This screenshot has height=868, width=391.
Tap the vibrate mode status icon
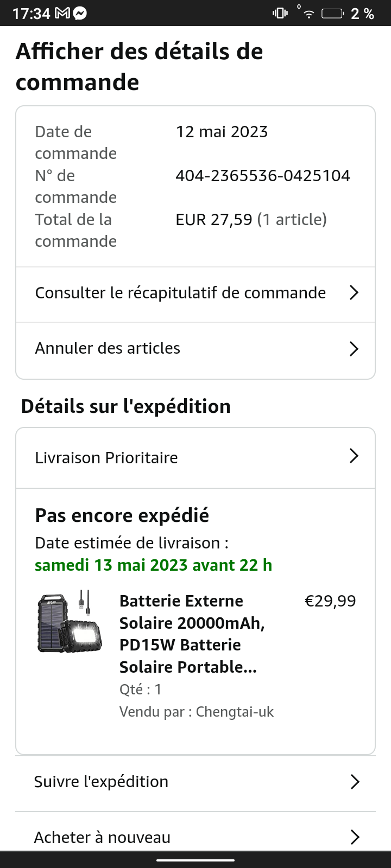pyautogui.click(x=280, y=14)
